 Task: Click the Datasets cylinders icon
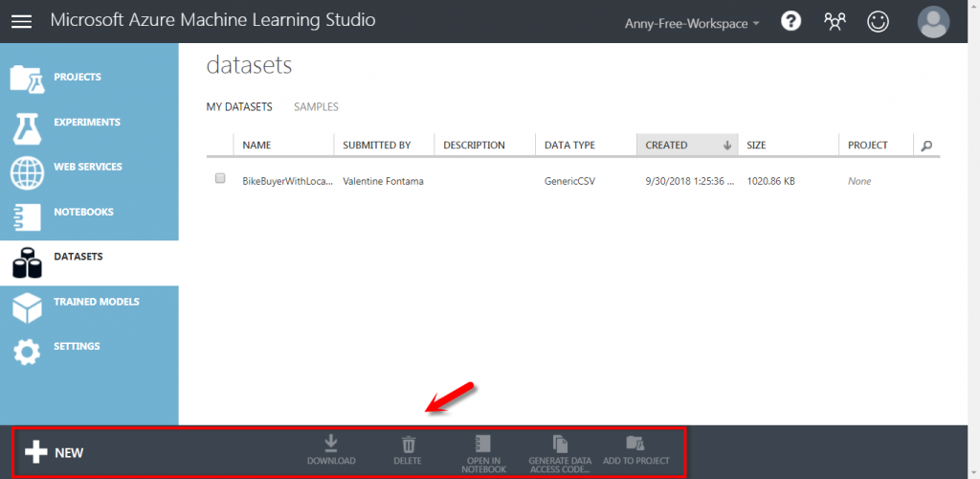click(27, 262)
